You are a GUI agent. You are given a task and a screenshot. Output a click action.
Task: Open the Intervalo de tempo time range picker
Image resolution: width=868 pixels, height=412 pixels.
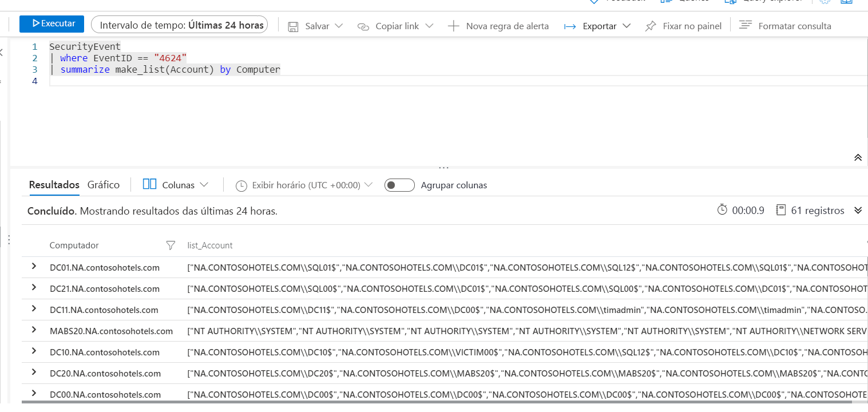[180, 25]
